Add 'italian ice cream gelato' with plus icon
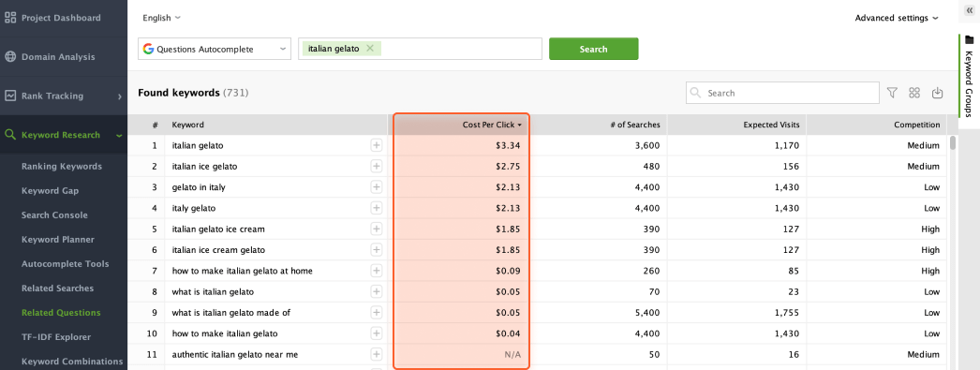This screenshot has height=370, width=980. click(x=377, y=250)
